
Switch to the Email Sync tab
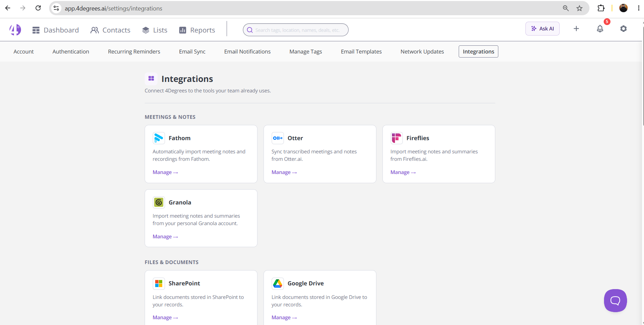pyautogui.click(x=192, y=51)
